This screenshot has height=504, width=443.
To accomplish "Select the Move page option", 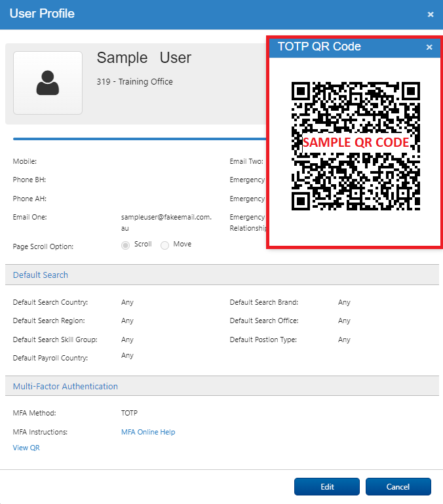I will click(x=164, y=245).
